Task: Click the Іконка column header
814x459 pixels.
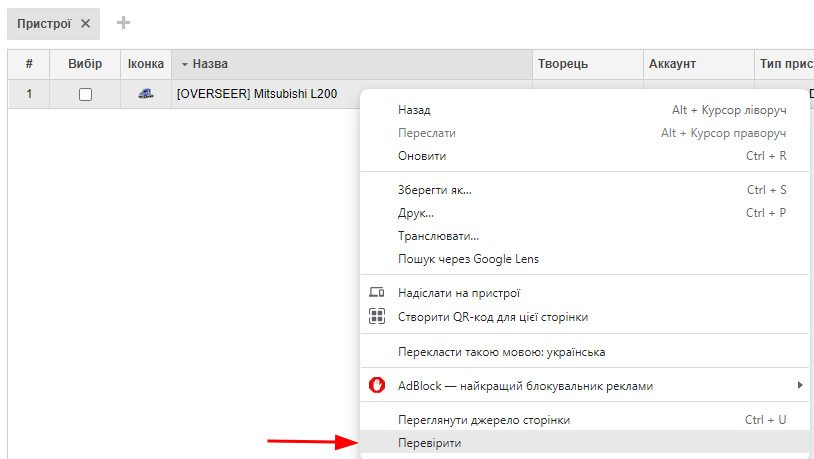Action: (x=146, y=64)
